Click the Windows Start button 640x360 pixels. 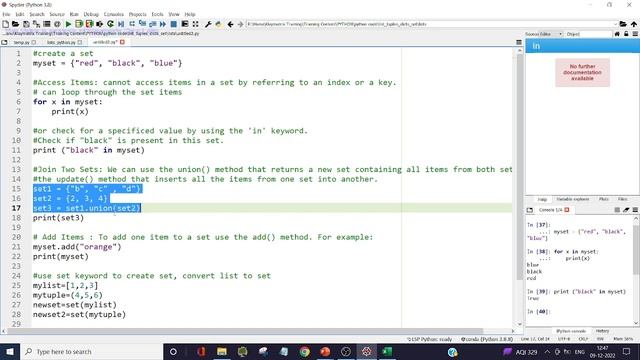10,351
